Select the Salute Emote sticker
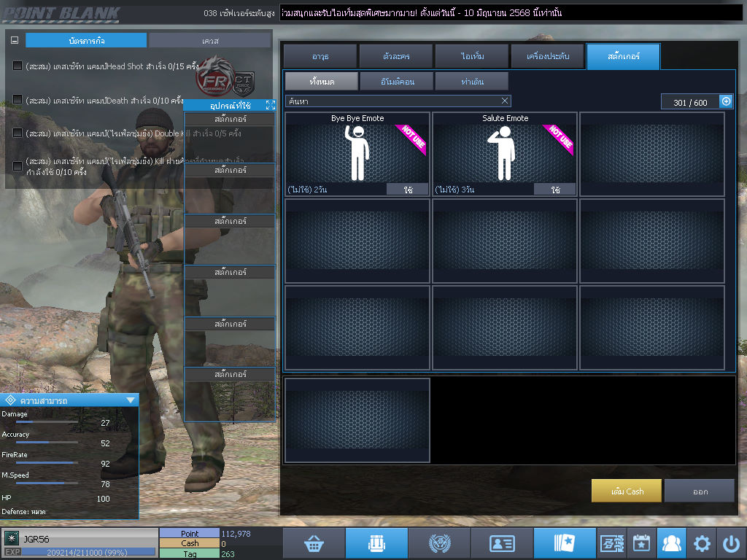Image resolution: width=747 pixels, height=560 pixels. click(505, 154)
